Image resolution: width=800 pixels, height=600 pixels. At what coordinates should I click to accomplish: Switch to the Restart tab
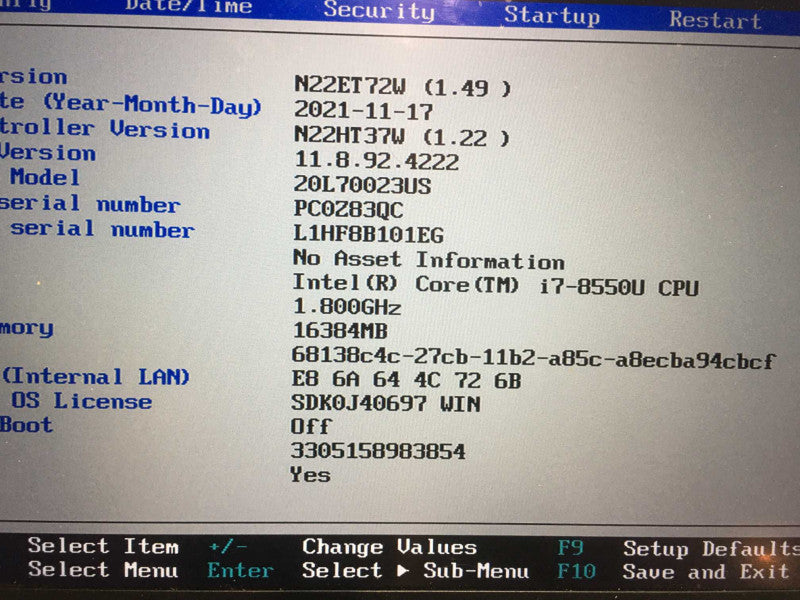pos(715,20)
